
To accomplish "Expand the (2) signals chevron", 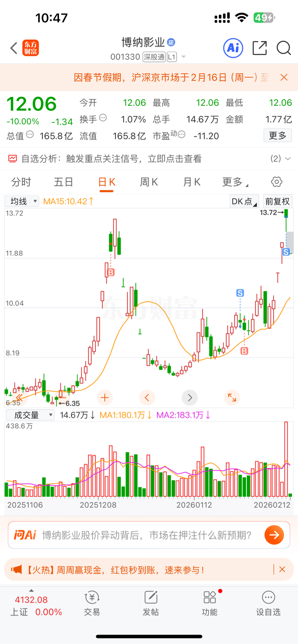I will tap(288, 158).
